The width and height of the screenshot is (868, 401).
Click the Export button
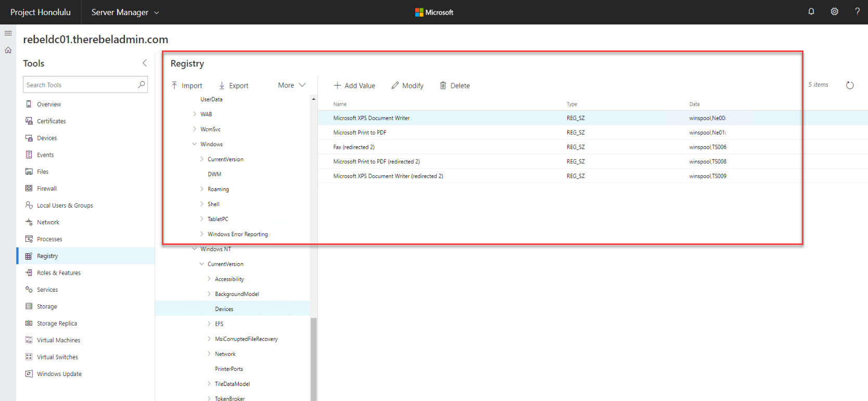click(233, 85)
